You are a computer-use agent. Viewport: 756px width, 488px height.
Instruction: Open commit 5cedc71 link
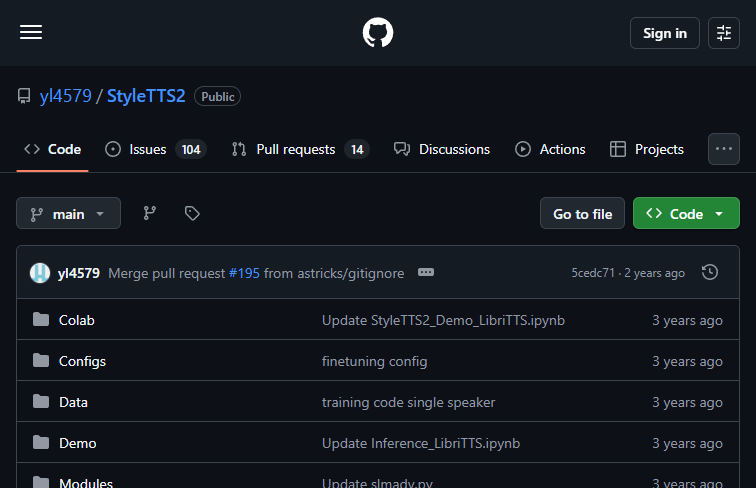(593, 273)
